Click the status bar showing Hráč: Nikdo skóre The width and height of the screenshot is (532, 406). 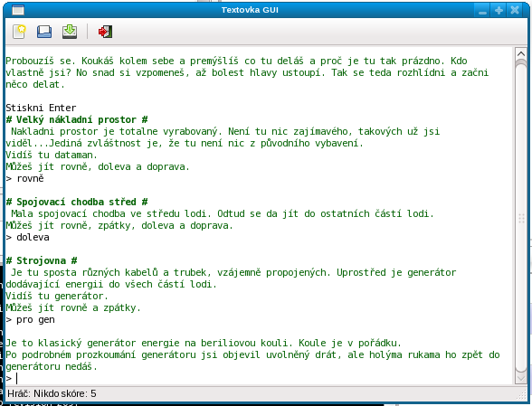click(52, 393)
